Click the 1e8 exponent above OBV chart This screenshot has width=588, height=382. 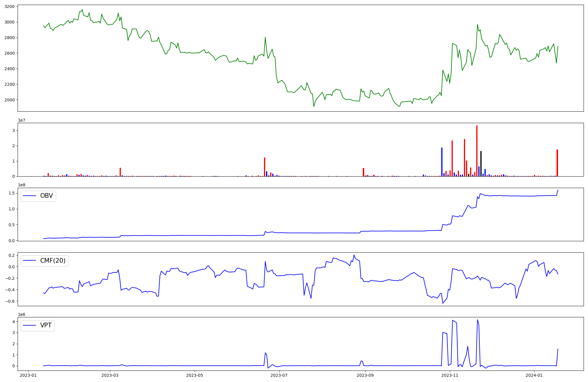pyautogui.click(x=22, y=185)
